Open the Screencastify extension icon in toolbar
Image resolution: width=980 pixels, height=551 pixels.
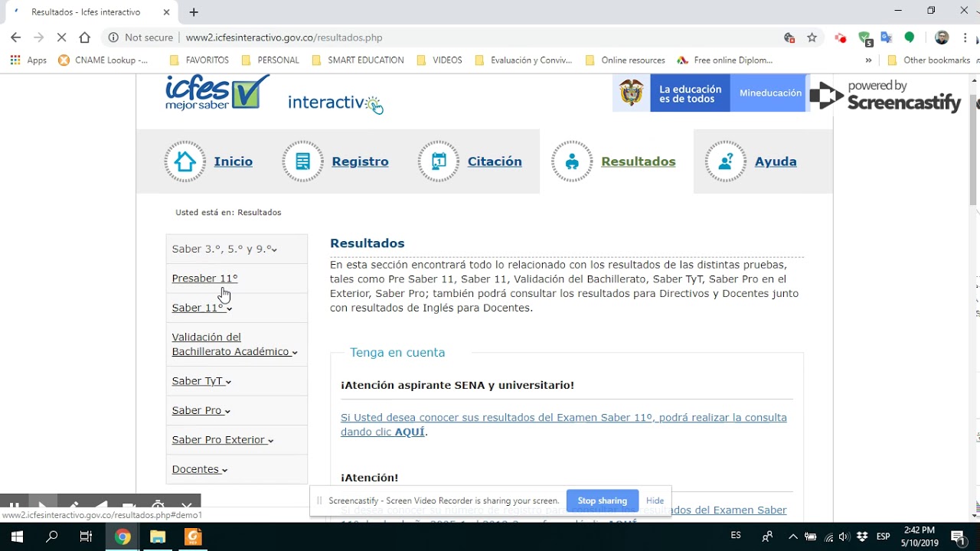point(841,37)
